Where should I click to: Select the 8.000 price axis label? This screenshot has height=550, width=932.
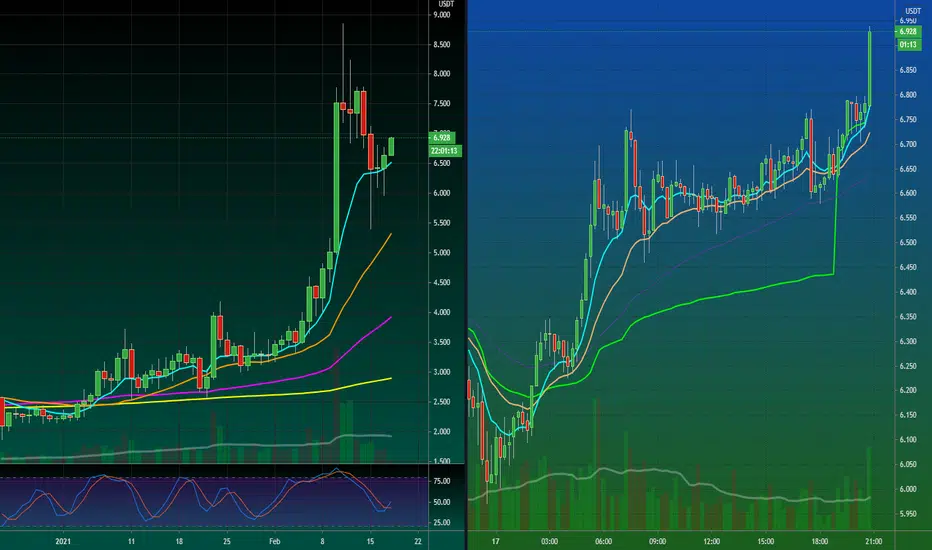pos(442,74)
